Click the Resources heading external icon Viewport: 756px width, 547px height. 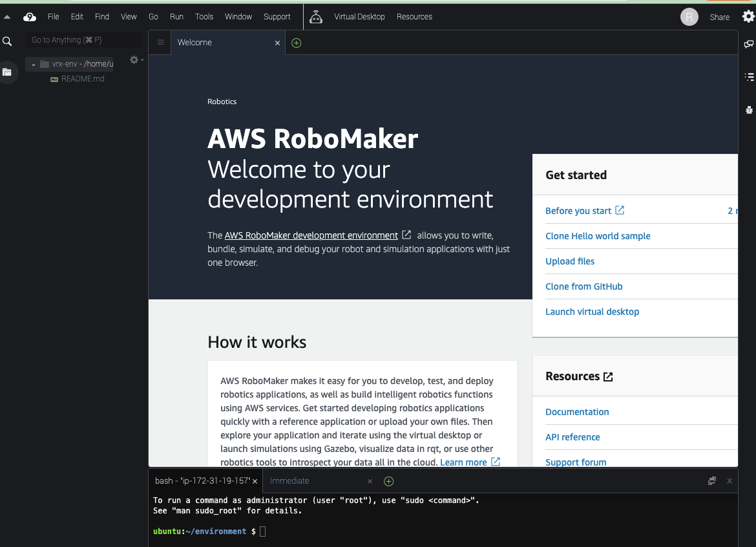click(x=608, y=377)
